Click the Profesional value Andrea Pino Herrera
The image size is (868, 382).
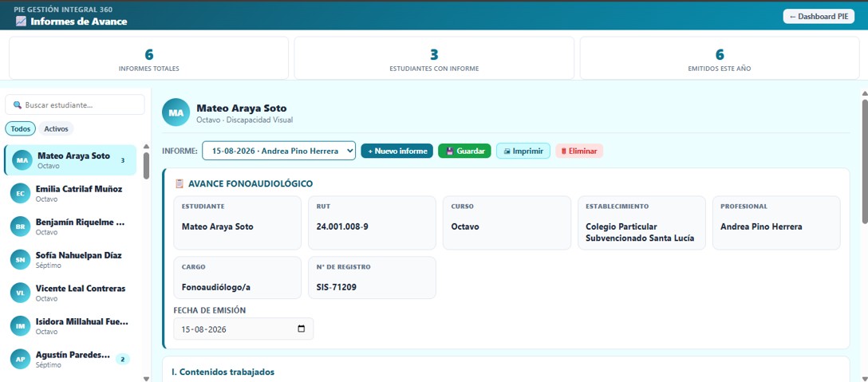click(761, 226)
